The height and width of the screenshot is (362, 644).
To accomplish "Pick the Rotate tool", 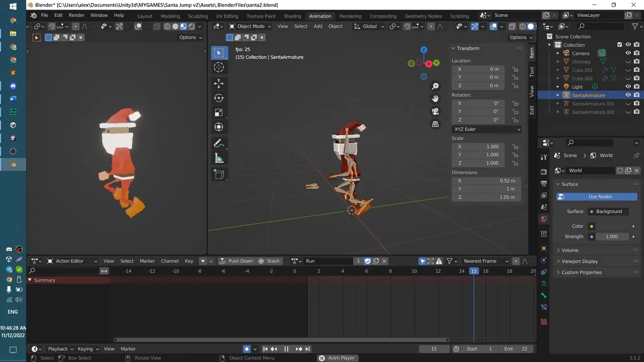I will point(219,98).
